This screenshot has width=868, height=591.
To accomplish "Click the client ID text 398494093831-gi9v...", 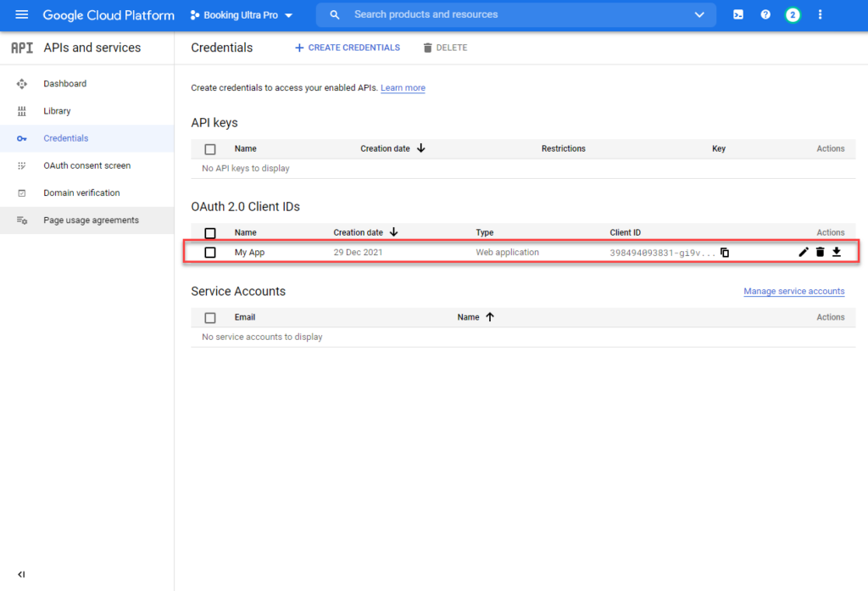I will (662, 253).
